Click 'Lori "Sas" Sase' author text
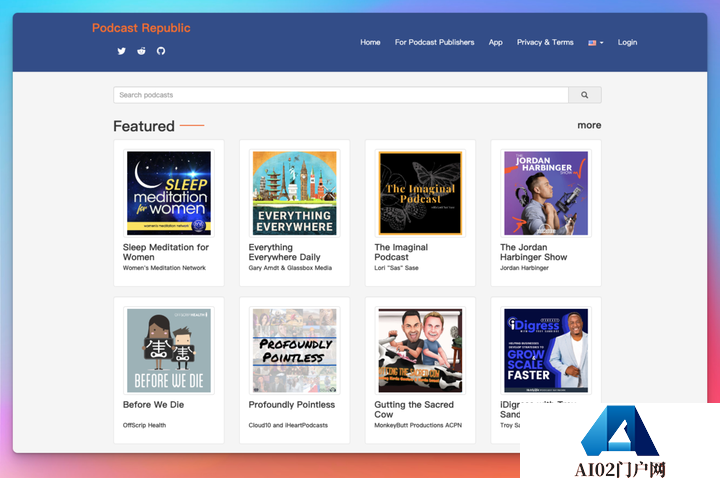 [x=396, y=268]
